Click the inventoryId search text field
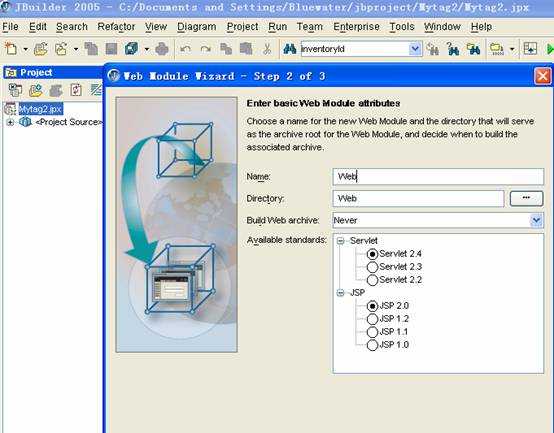Viewport: 554px width, 433px height. (354, 49)
